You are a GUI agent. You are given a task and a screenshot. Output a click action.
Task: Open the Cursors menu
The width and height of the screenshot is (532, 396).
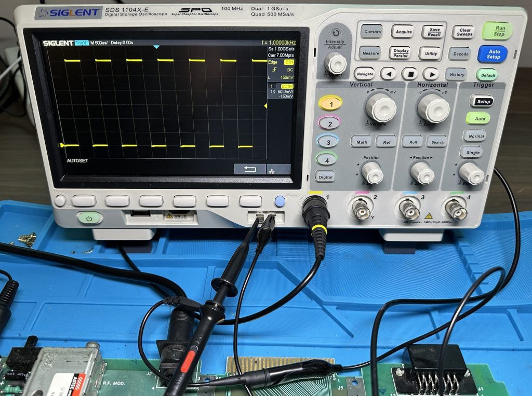tap(372, 32)
